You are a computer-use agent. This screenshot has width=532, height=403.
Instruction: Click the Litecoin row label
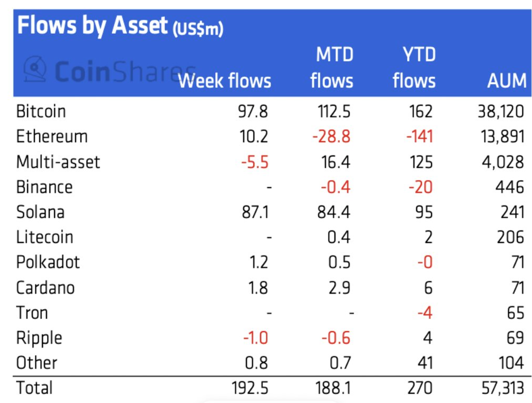[x=45, y=237]
